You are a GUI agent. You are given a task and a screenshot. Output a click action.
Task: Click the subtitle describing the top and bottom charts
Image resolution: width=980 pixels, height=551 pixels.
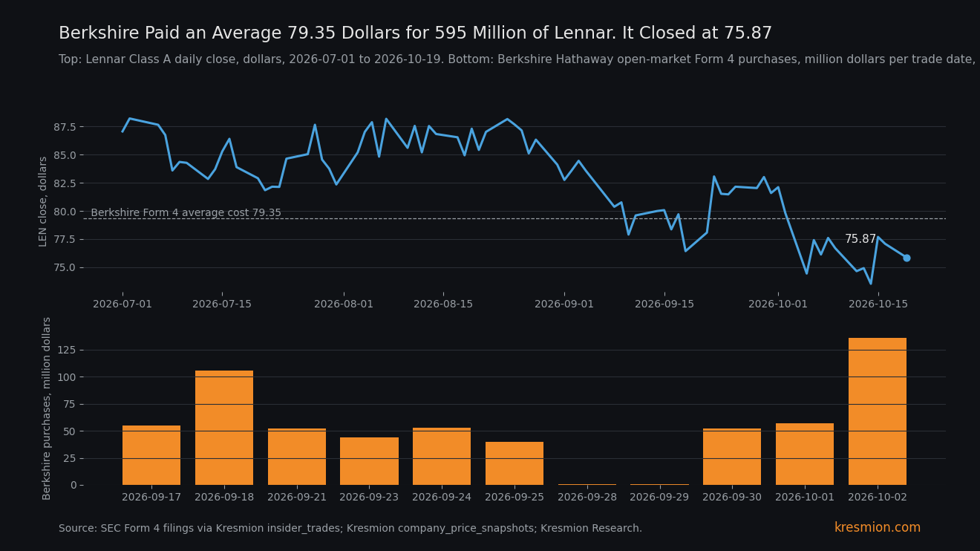point(517,59)
